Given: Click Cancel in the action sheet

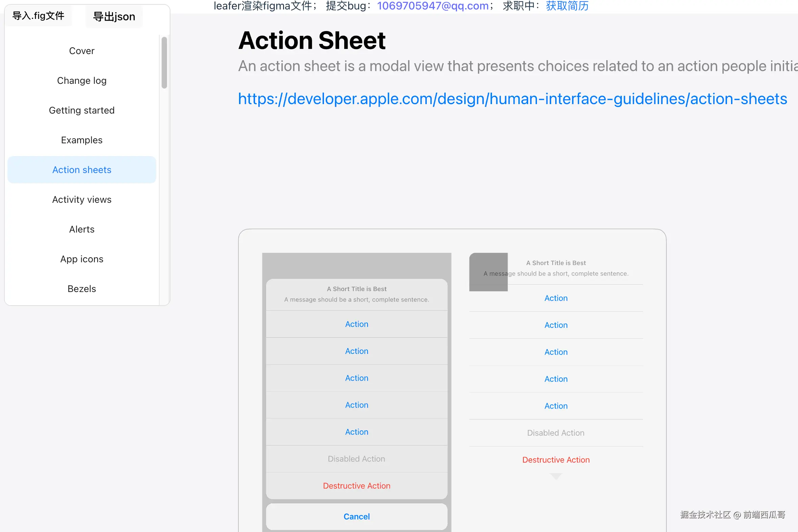Looking at the screenshot, I should click(356, 516).
